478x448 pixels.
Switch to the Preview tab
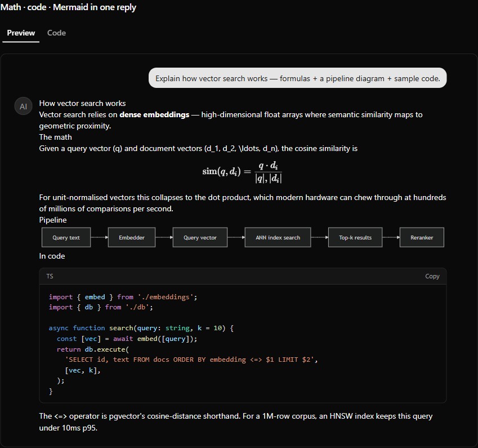point(21,33)
